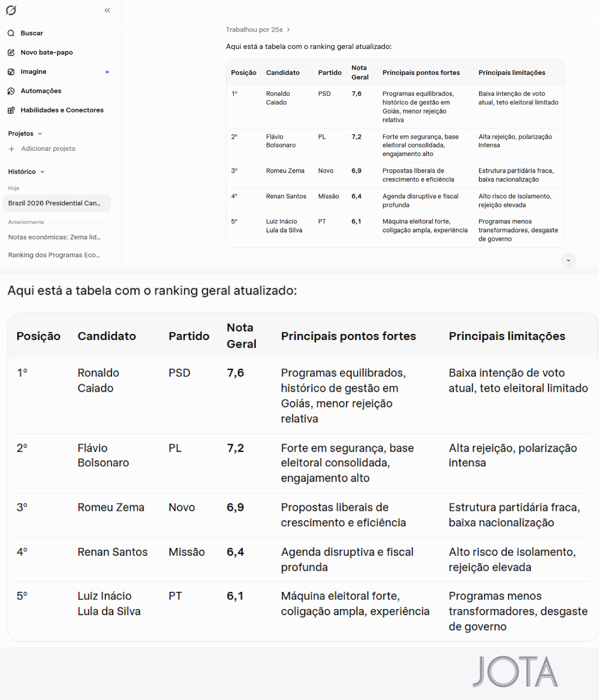The height and width of the screenshot is (700, 599).
Task: Click the Habilidades e Conectores icon
Action: click(x=11, y=110)
